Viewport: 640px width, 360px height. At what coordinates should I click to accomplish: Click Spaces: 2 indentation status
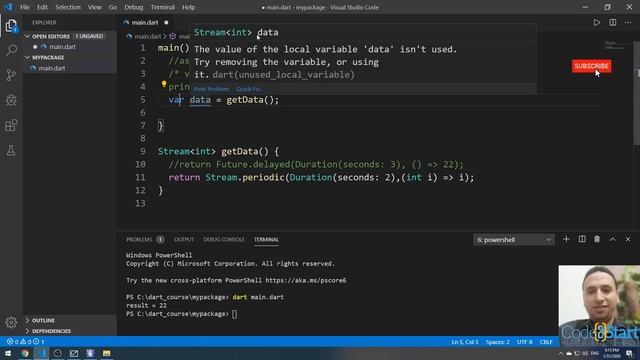497,342
